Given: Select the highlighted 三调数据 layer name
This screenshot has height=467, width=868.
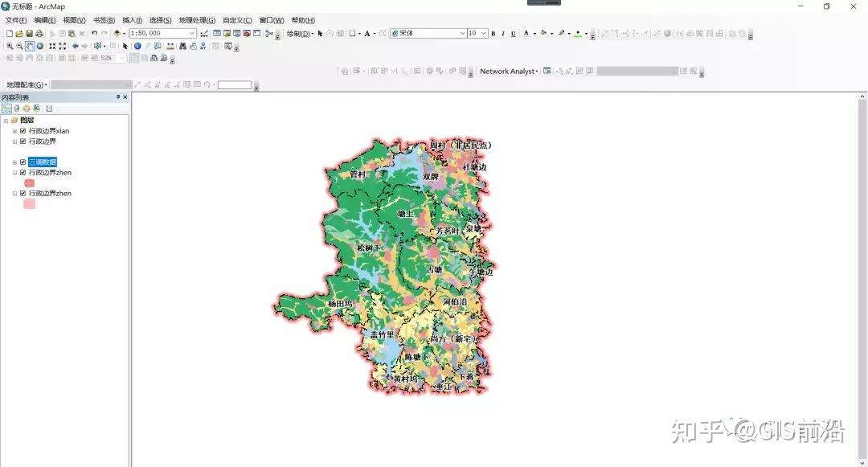Looking at the screenshot, I should [43, 162].
